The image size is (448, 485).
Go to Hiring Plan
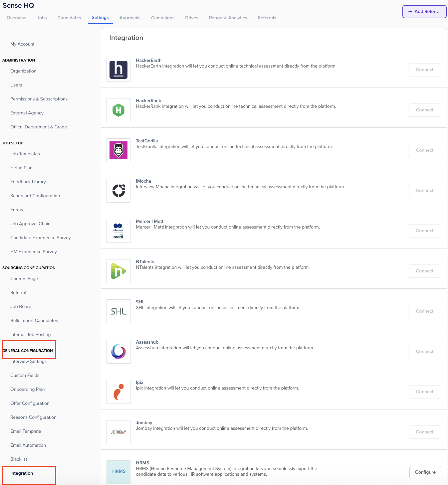click(x=21, y=168)
